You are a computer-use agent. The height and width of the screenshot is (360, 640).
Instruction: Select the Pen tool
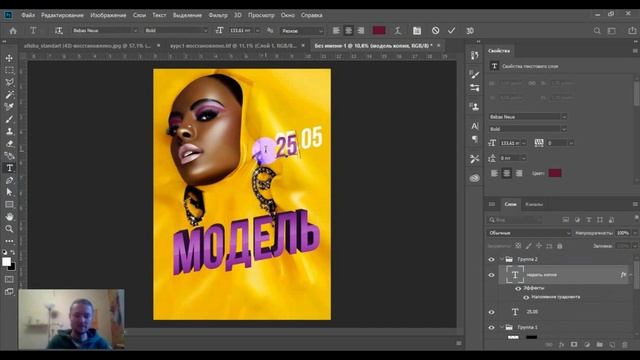[9, 180]
